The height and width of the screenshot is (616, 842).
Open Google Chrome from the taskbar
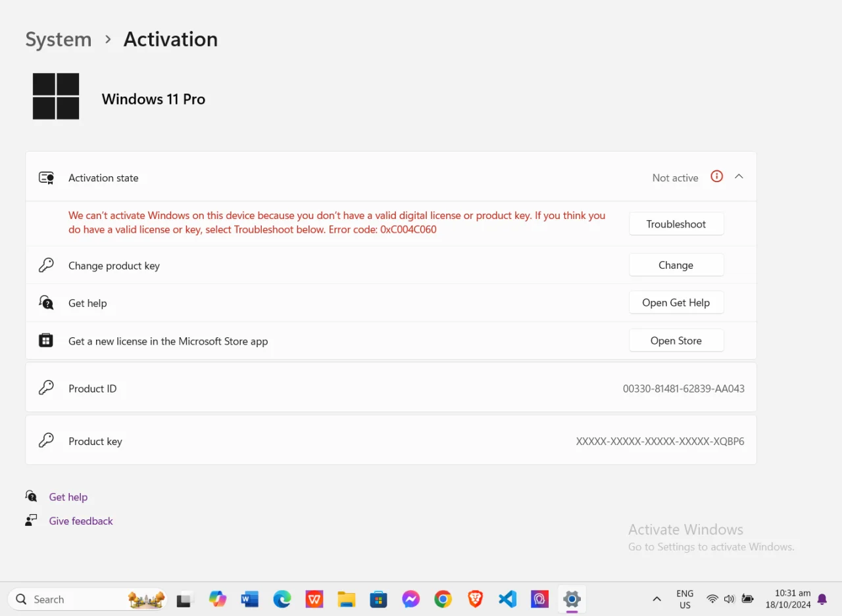pos(443,599)
